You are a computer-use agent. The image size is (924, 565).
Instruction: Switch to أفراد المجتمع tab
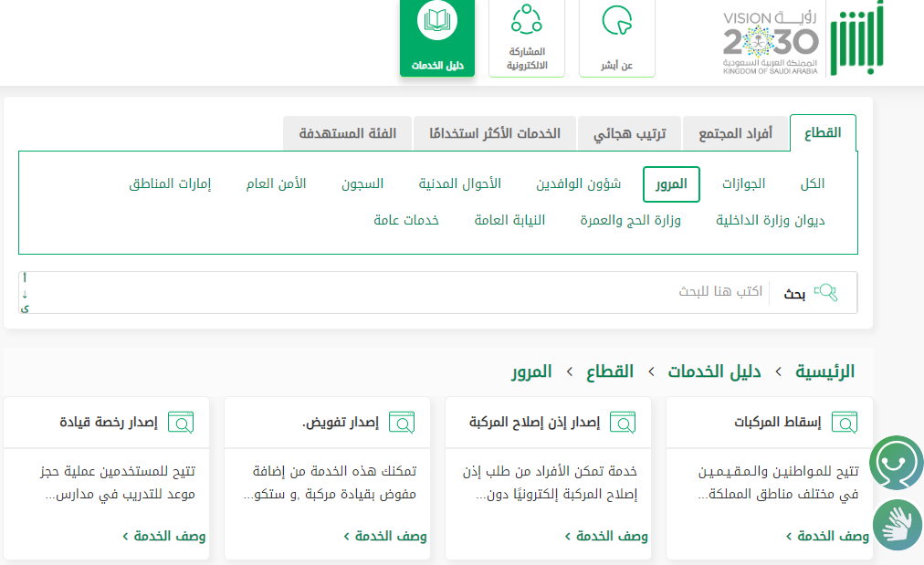coord(735,134)
